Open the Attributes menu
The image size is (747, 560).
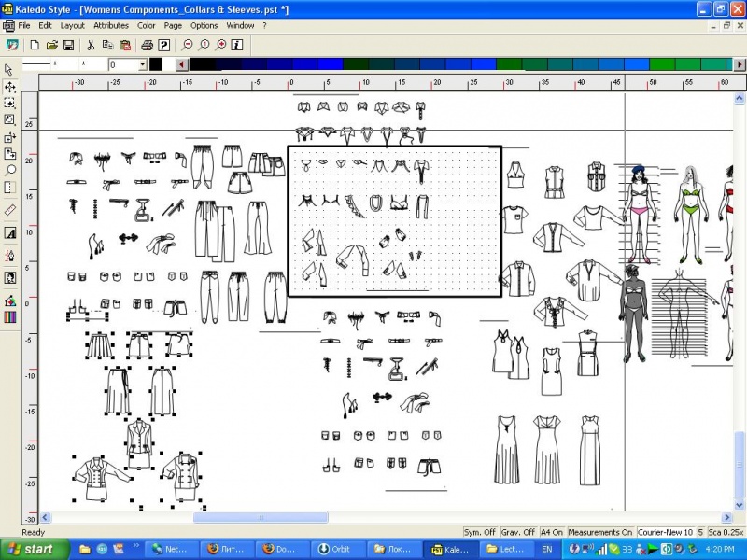(x=111, y=25)
